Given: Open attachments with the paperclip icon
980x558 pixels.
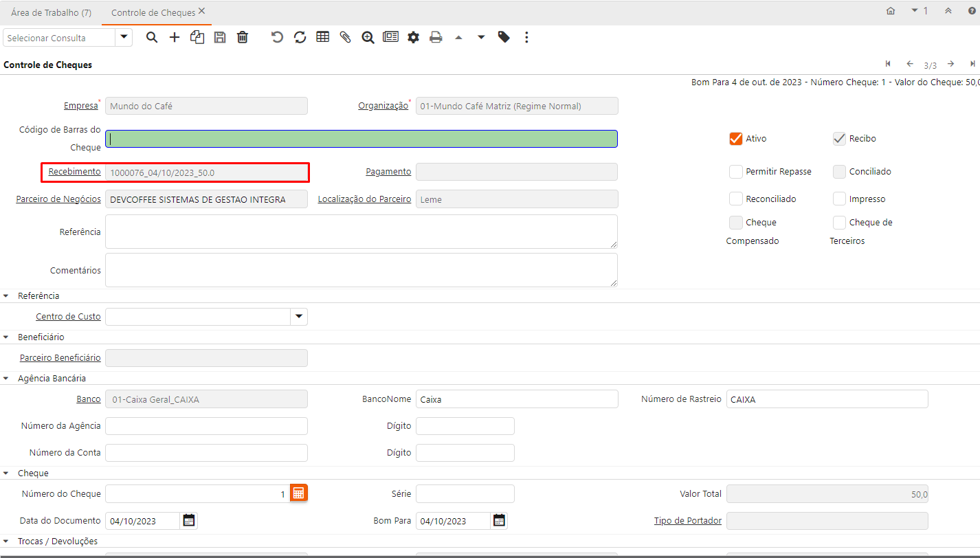Looking at the screenshot, I should 345,37.
